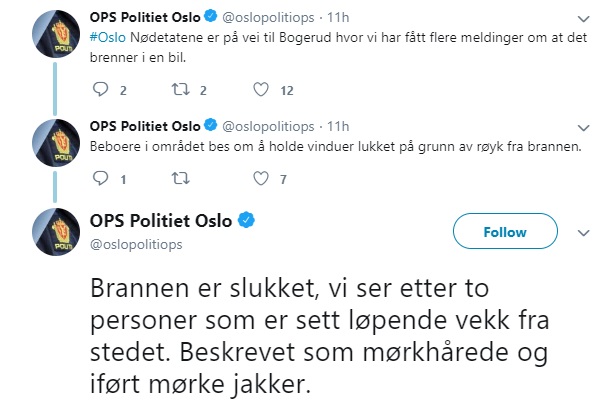Screen dimensions: 609x408
Task: Click the 11h timestamp on first tweet
Action: pos(338,17)
